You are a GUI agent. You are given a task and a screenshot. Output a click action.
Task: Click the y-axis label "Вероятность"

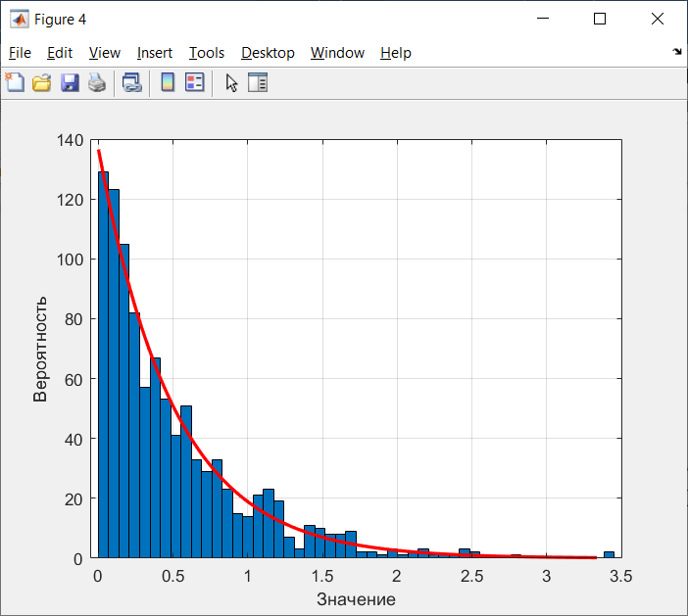40,350
